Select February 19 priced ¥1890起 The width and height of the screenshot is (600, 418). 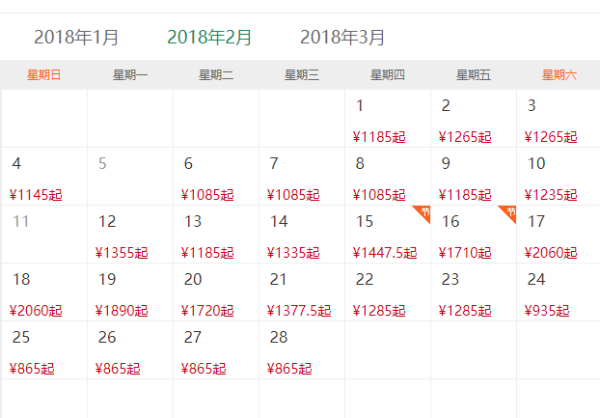coord(130,292)
